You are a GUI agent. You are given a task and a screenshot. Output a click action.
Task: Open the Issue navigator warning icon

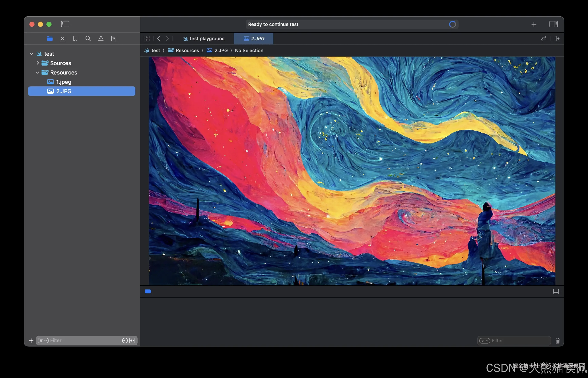pyautogui.click(x=101, y=39)
